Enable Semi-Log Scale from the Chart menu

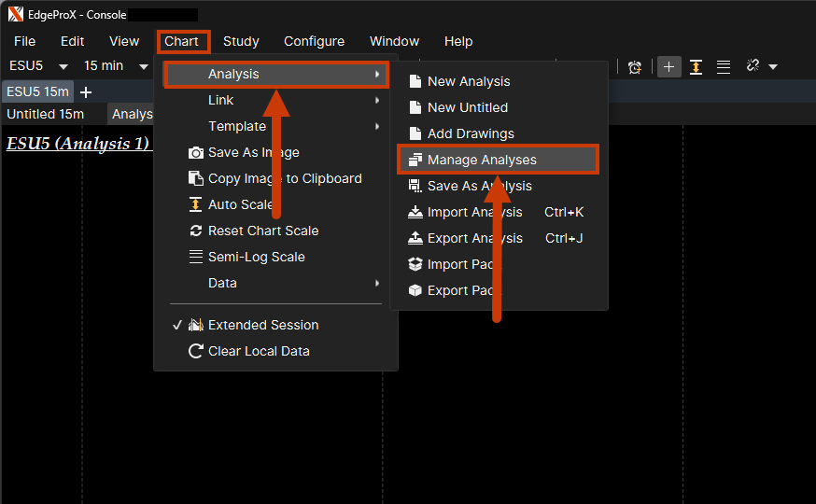[x=256, y=257]
